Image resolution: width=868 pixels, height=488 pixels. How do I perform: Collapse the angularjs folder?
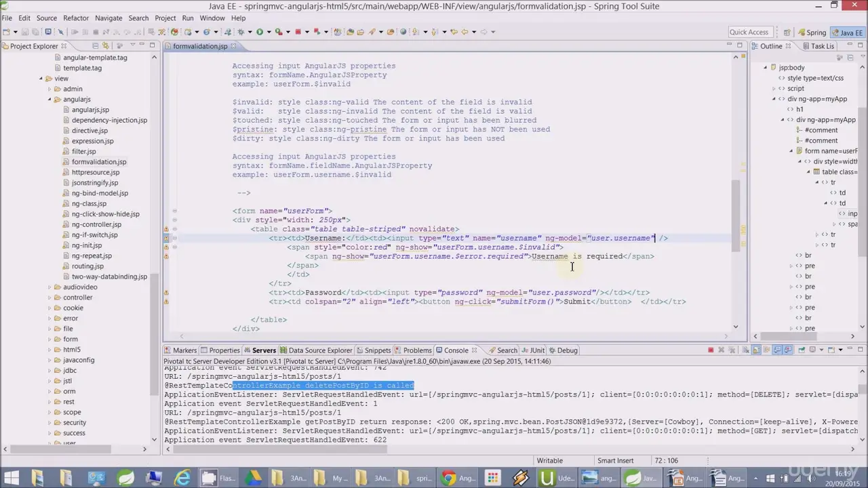(x=50, y=100)
